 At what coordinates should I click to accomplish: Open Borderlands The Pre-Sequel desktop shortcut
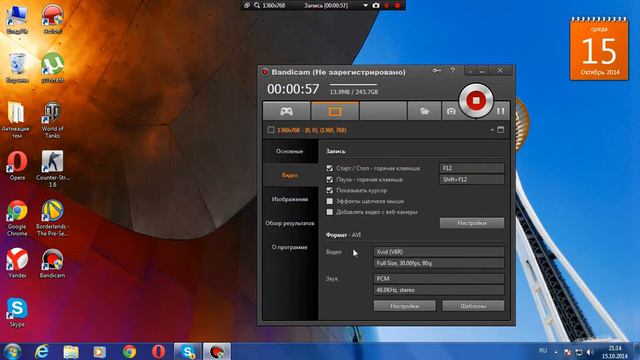coord(52,218)
